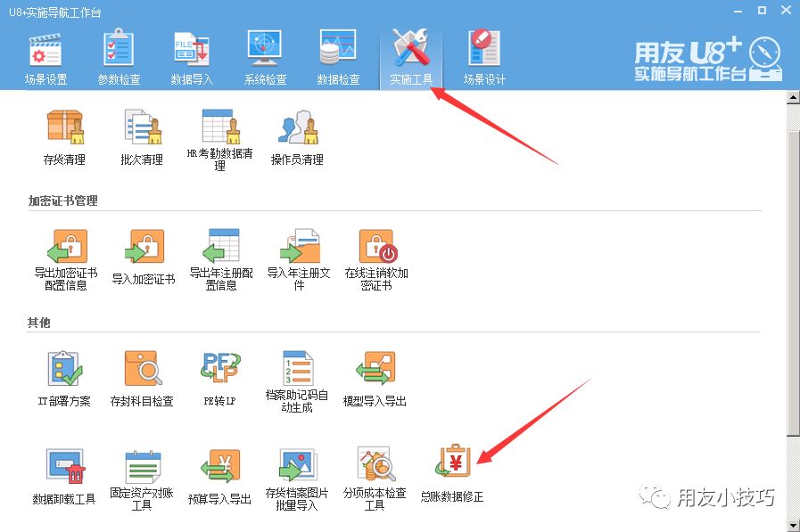Go to 数据检查 tab

tap(338, 57)
